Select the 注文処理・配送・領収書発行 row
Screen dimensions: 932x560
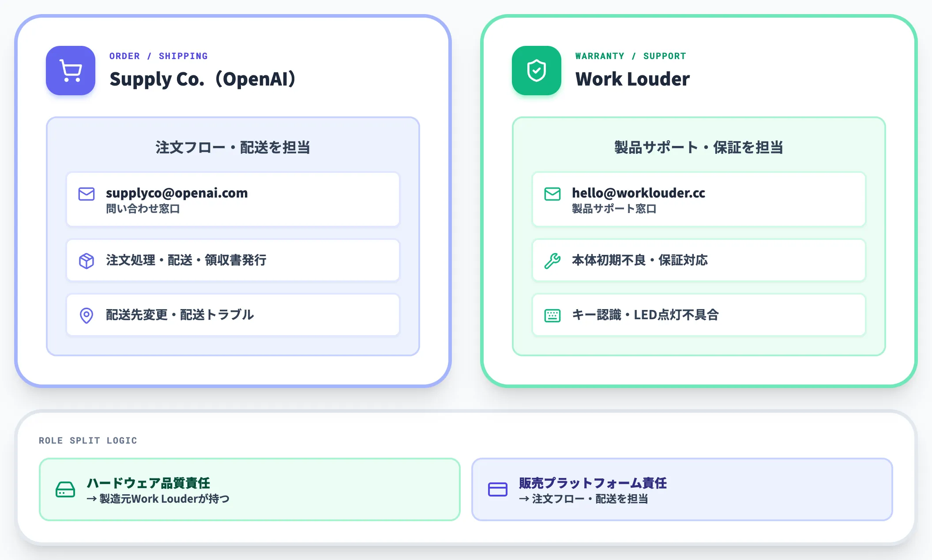[233, 260]
